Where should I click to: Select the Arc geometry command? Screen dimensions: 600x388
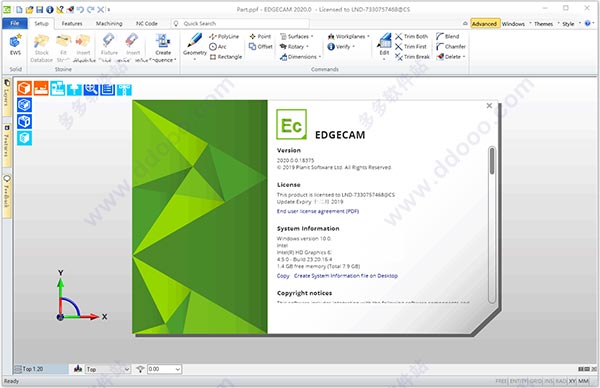tap(218, 47)
